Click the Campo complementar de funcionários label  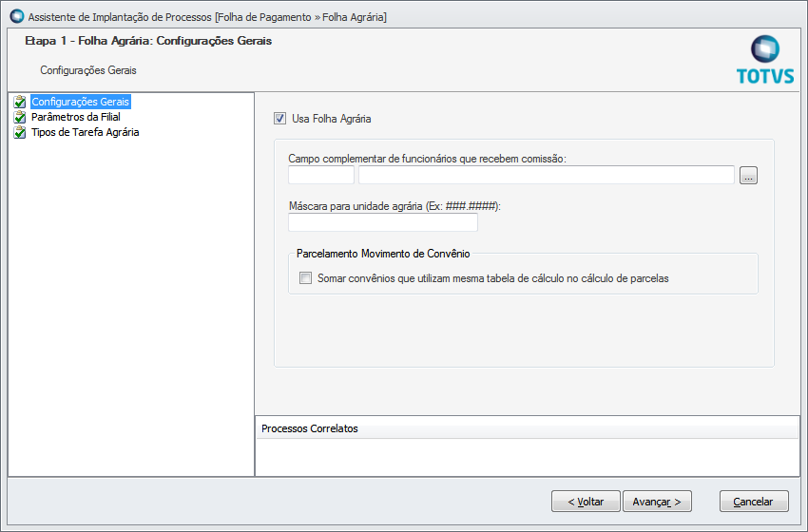427,159
